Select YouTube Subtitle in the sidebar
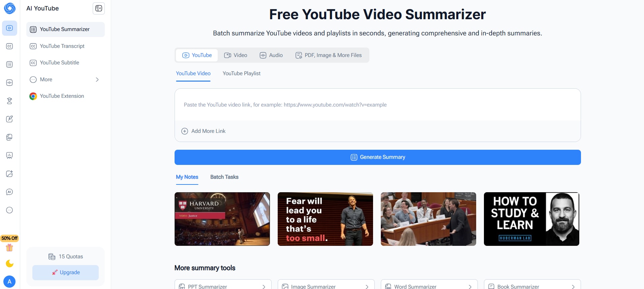This screenshot has height=289, width=644. pyautogui.click(x=65, y=63)
